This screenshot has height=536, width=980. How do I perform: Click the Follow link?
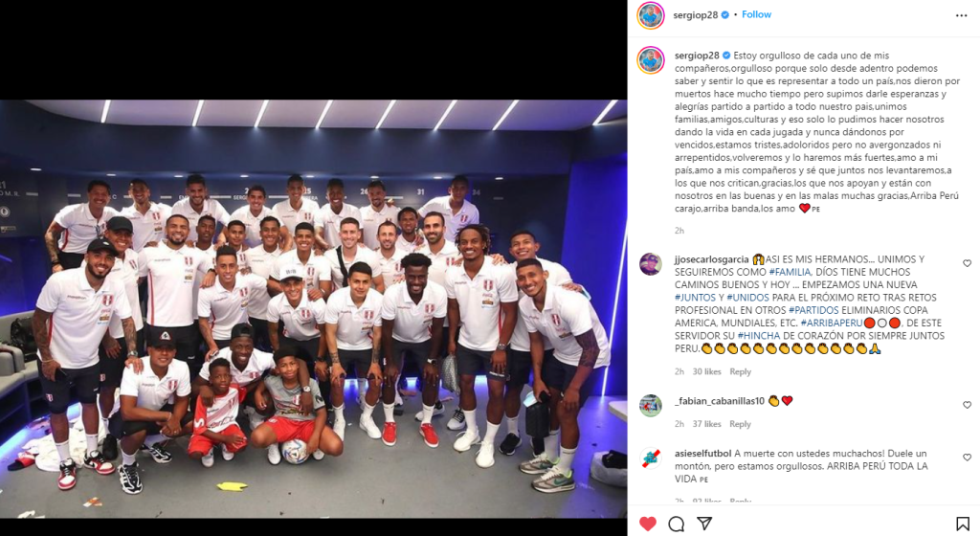click(x=756, y=14)
